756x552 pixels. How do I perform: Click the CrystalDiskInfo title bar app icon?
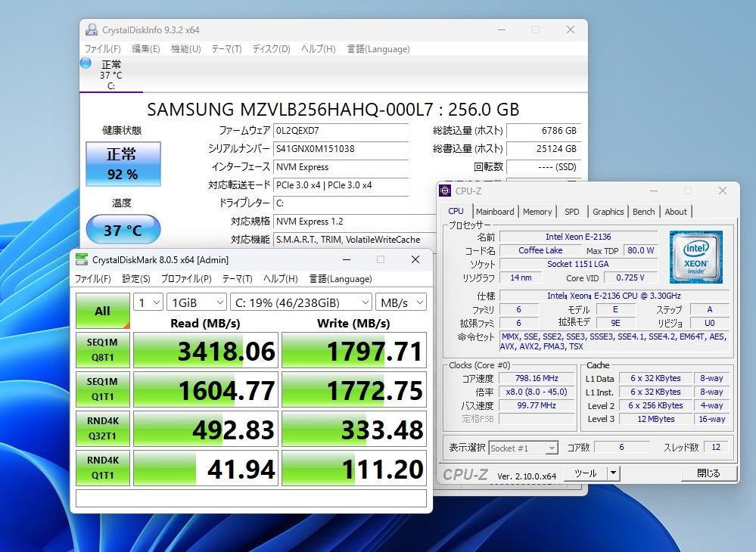[x=92, y=29]
